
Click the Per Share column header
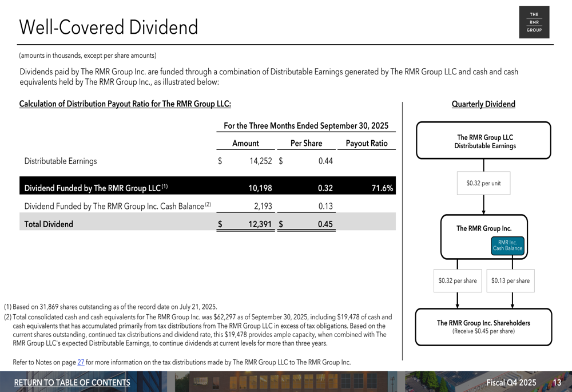(306, 143)
